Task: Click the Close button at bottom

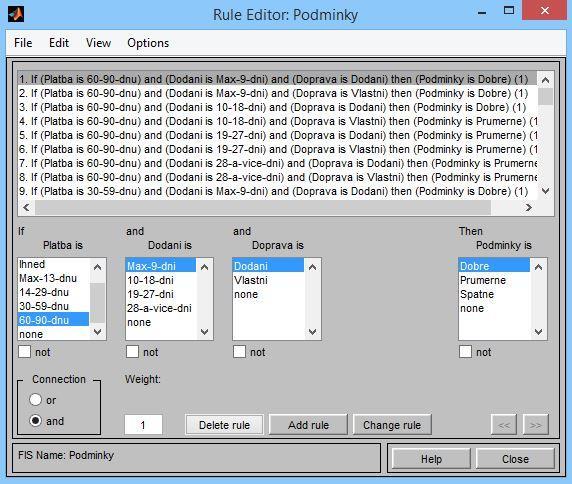Action: click(x=515, y=459)
